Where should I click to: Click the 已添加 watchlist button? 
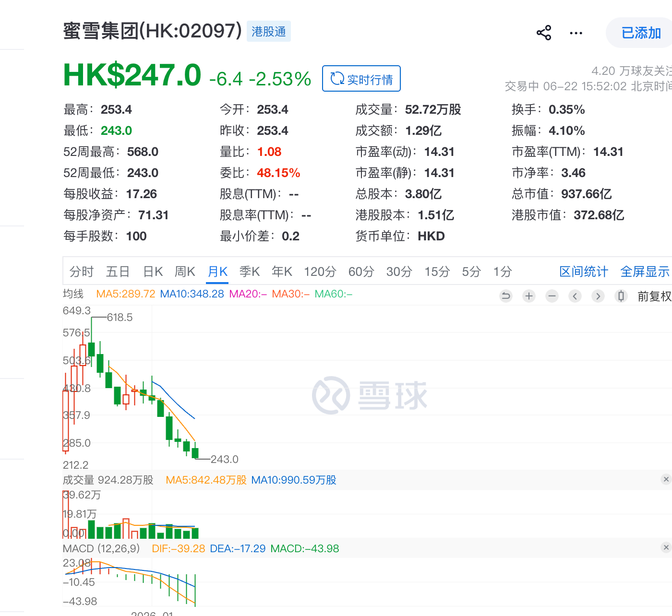coord(641,33)
